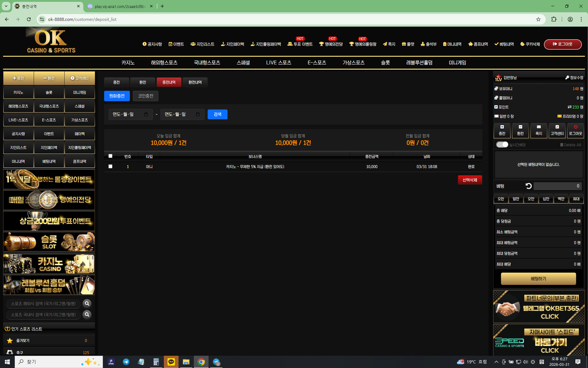Switch to the 환전내역 tab
The width and height of the screenshot is (588, 368).
[195, 82]
